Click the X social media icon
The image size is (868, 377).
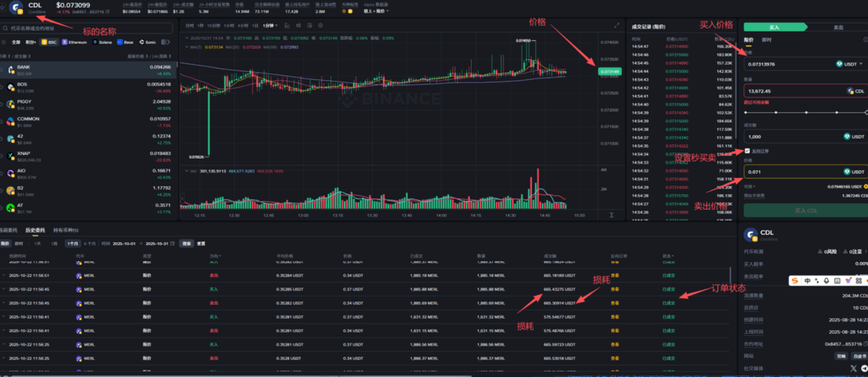pos(854,368)
